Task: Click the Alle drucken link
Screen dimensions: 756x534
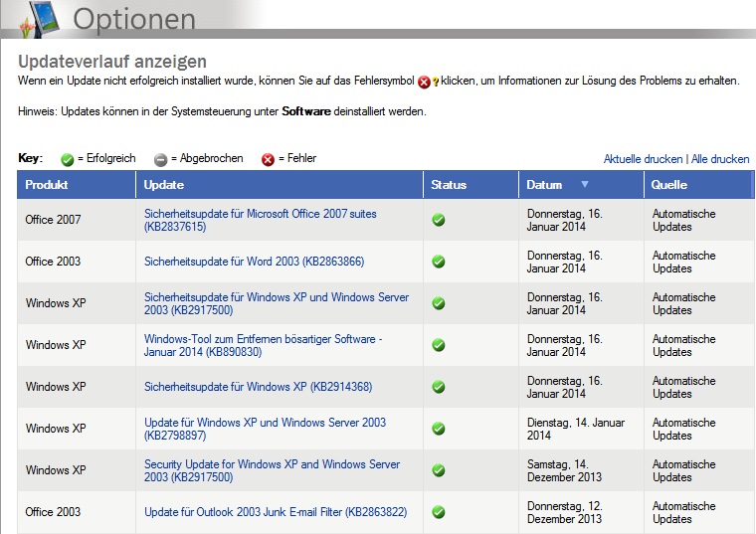Action: (x=720, y=159)
